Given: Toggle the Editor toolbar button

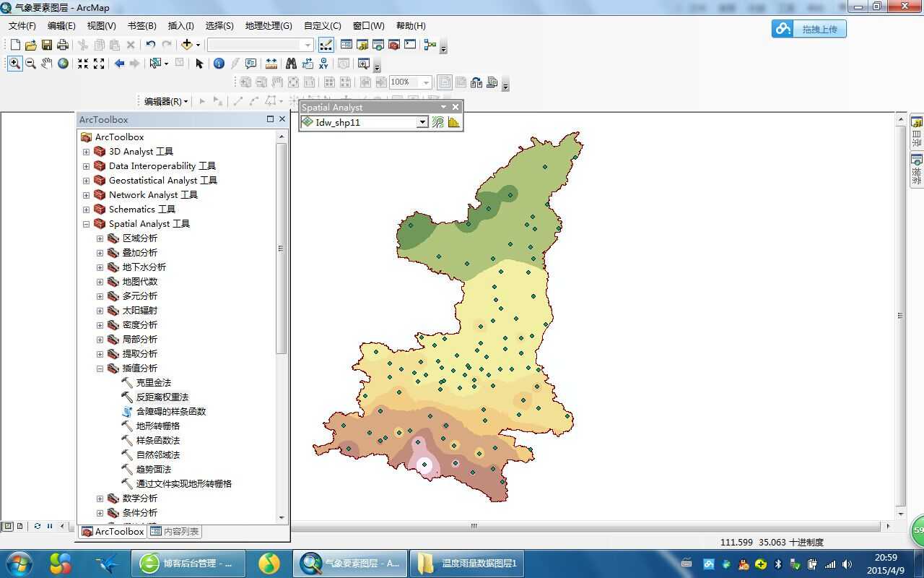Looking at the screenshot, I should (326, 45).
